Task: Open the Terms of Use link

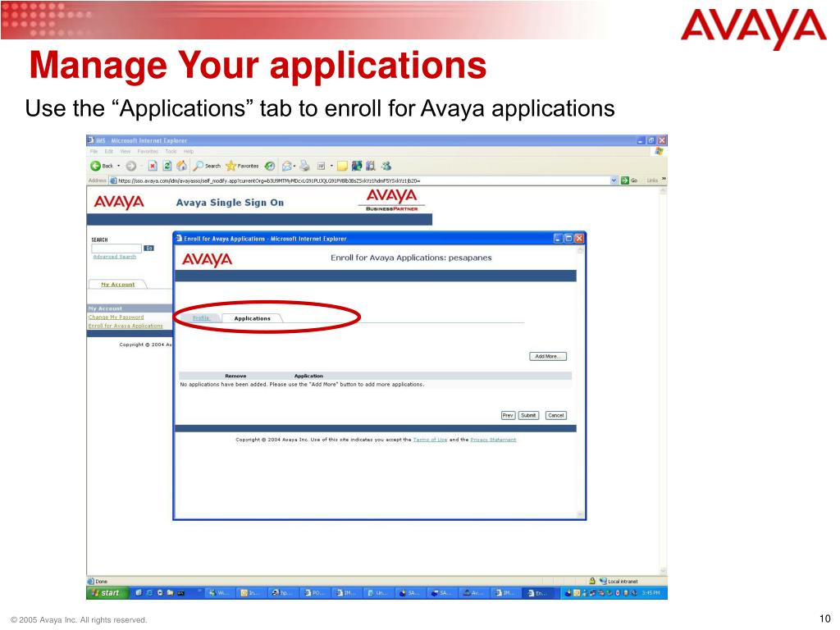Action: (430, 440)
